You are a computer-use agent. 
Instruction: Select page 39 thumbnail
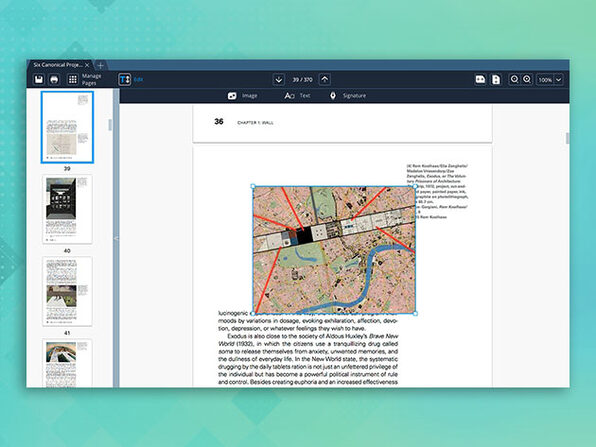click(67, 127)
